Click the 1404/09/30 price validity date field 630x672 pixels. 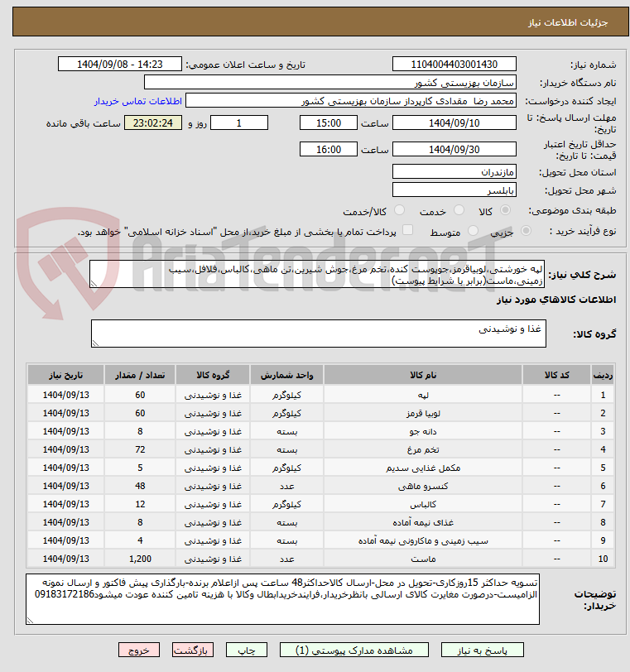coord(454,149)
